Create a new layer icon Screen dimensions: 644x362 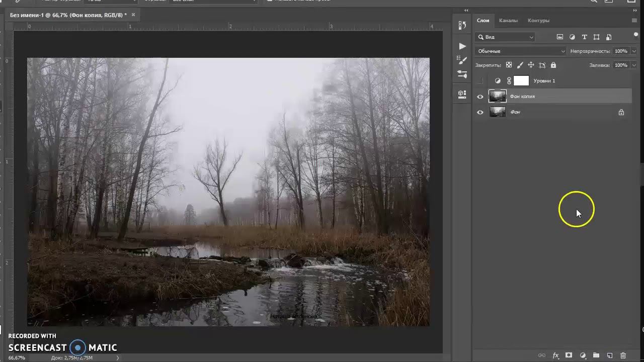pyautogui.click(x=610, y=355)
